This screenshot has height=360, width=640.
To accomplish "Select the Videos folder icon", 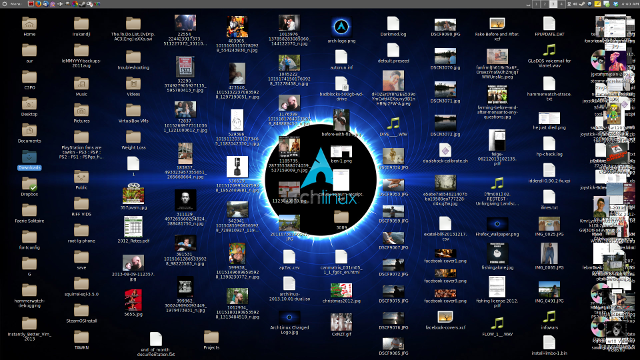I will coord(133,87).
